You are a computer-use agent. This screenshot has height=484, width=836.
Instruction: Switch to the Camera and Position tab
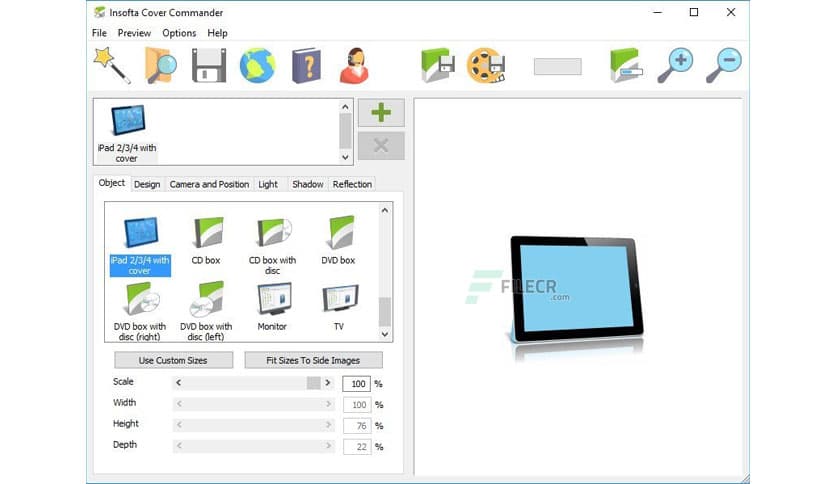pyautogui.click(x=209, y=184)
